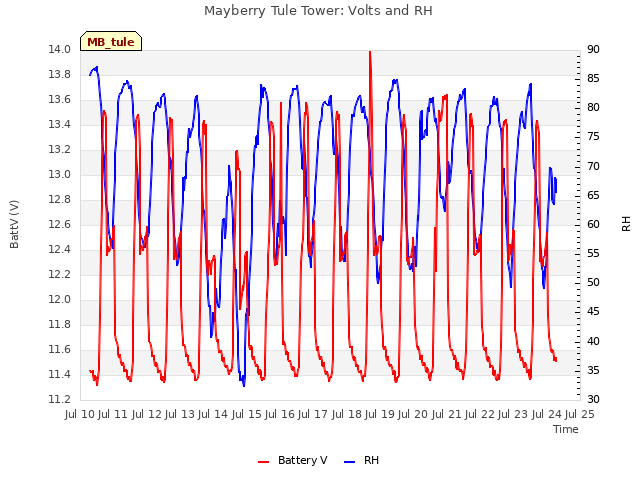This screenshot has width=640, height=480.
Task: Click the MB_tule label box
Action: click(x=111, y=41)
